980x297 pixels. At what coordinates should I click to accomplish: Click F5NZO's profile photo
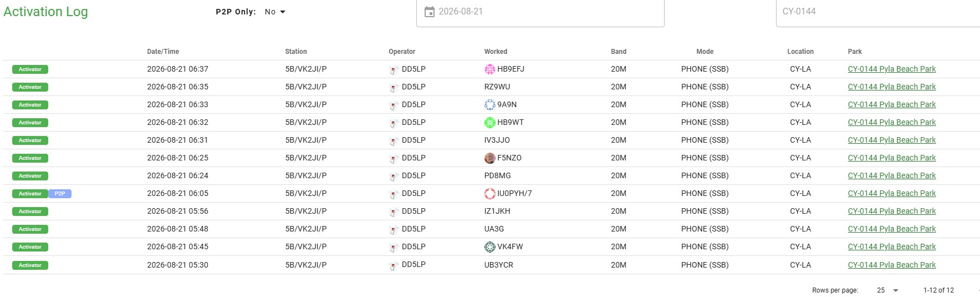(x=490, y=158)
